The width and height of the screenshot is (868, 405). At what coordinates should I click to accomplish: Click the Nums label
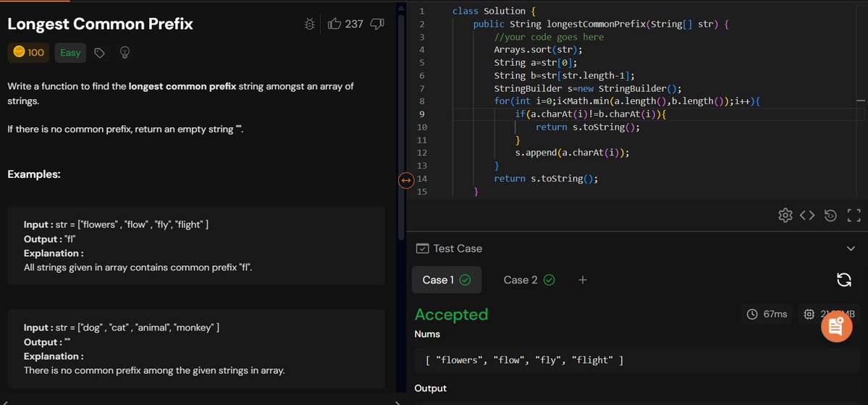427,333
